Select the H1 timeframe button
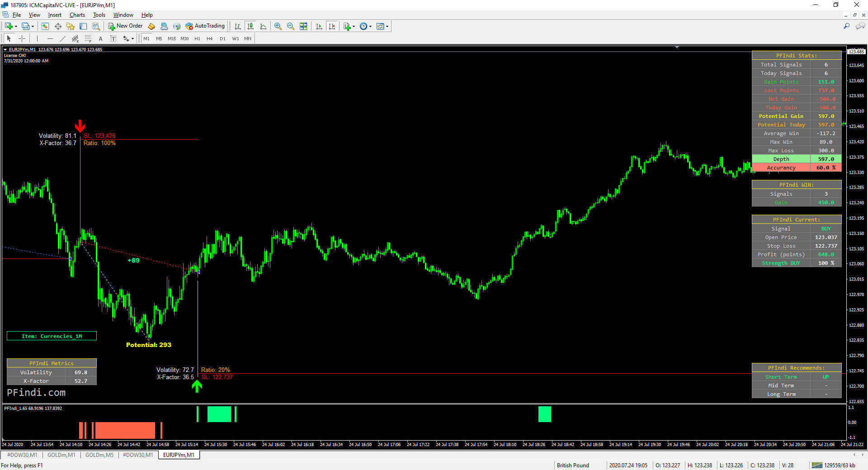This screenshot has height=470, width=868. click(x=197, y=39)
